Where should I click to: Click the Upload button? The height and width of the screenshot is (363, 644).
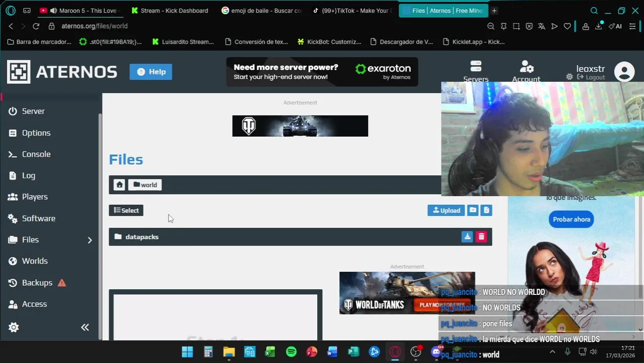click(446, 210)
